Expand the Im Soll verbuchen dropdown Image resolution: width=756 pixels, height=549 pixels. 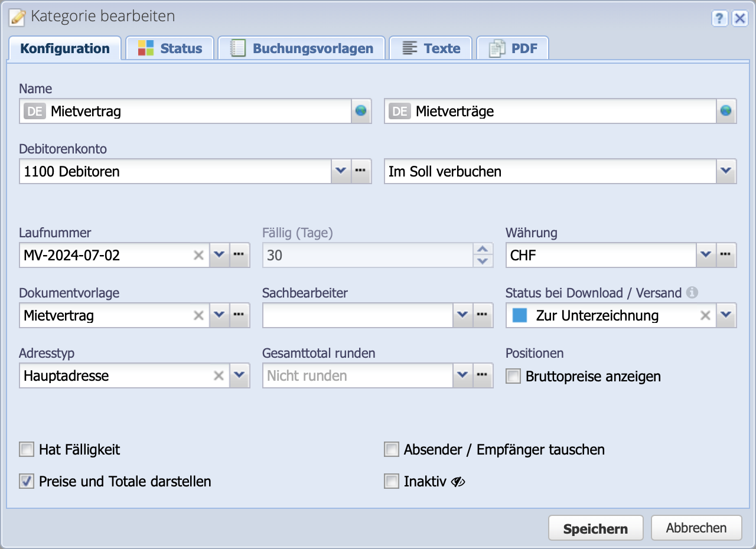(x=726, y=171)
